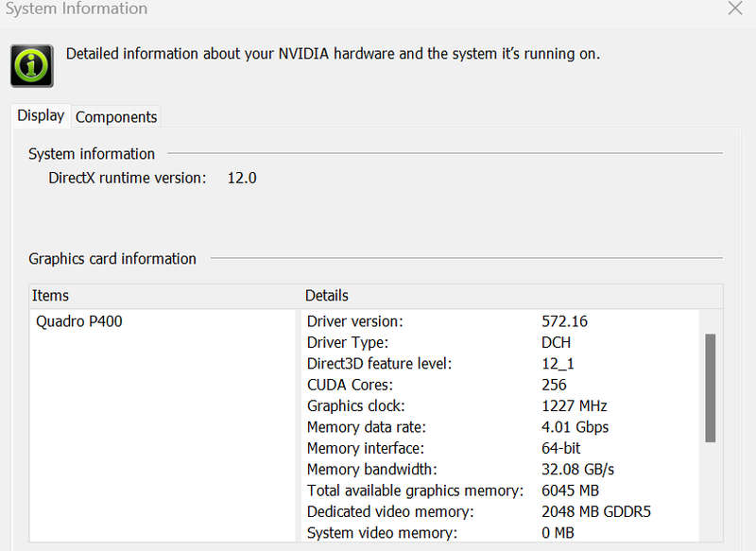Image resolution: width=756 pixels, height=551 pixels.
Task: Select the Graphics clock label
Action: 356,405
